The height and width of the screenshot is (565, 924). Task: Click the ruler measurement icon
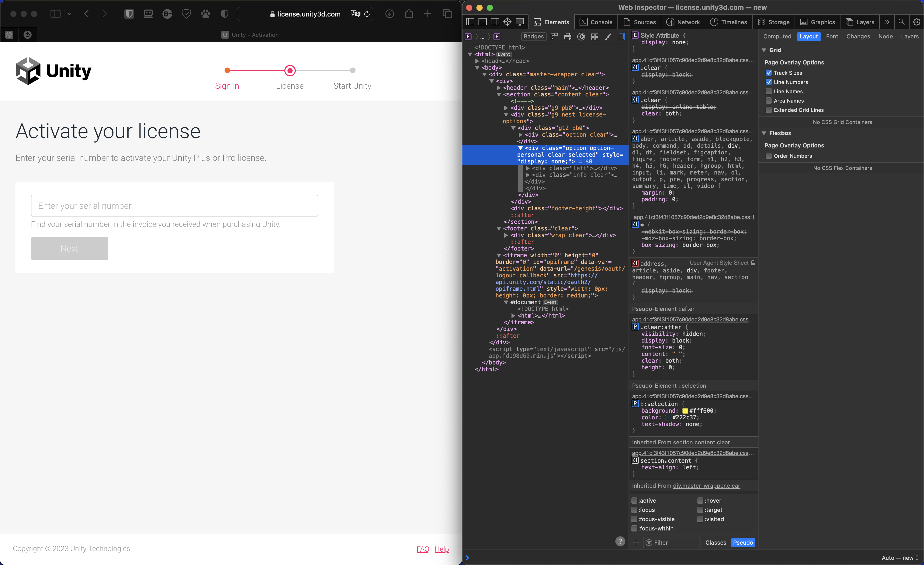(x=554, y=36)
